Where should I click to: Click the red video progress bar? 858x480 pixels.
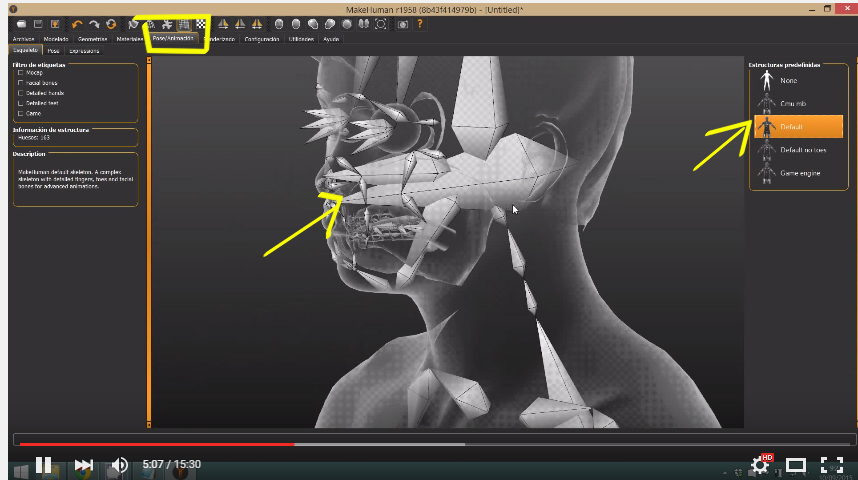[156, 444]
